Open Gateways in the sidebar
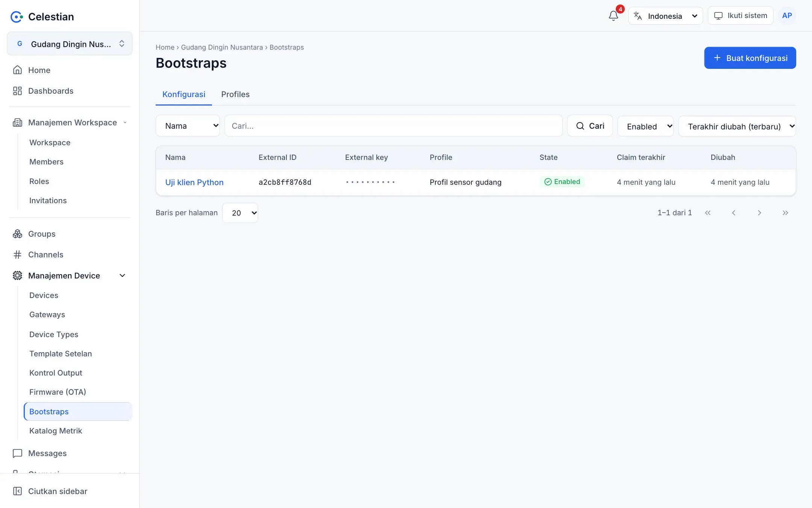Image resolution: width=812 pixels, height=508 pixels. point(47,315)
